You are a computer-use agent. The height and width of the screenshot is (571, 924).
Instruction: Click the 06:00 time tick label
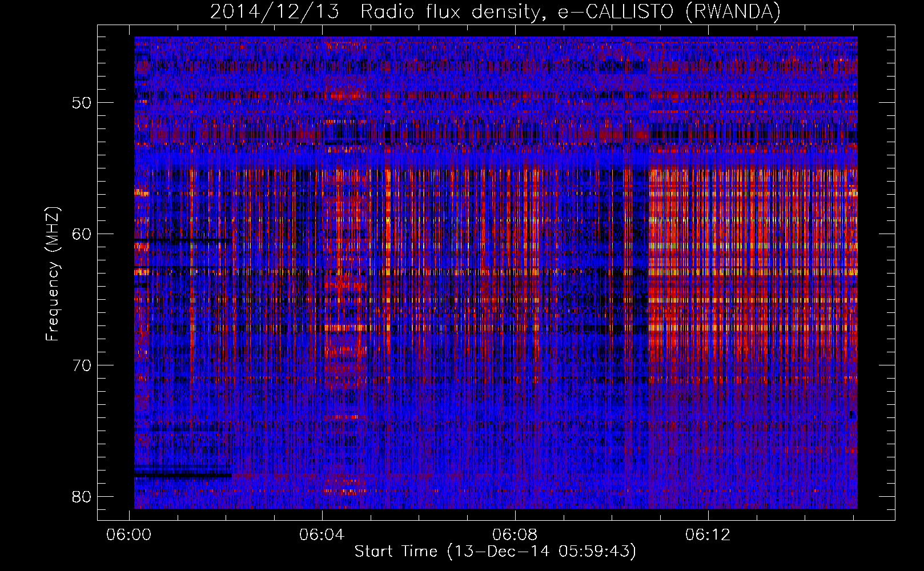click(129, 534)
